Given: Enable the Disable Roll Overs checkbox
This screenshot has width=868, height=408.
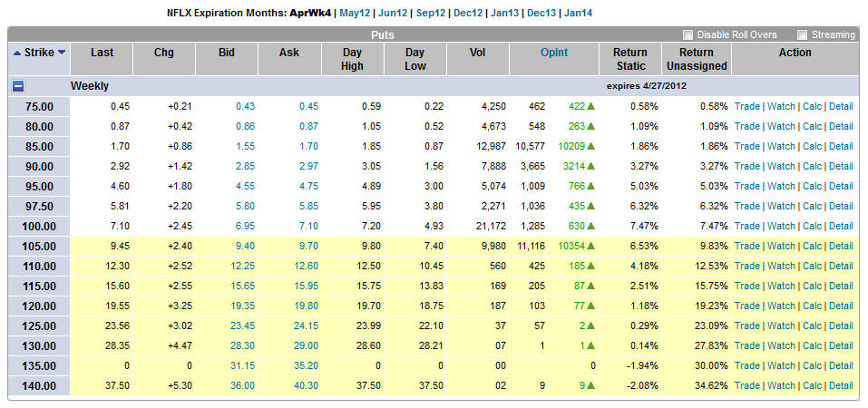Looking at the screenshot, I should 688,34.
